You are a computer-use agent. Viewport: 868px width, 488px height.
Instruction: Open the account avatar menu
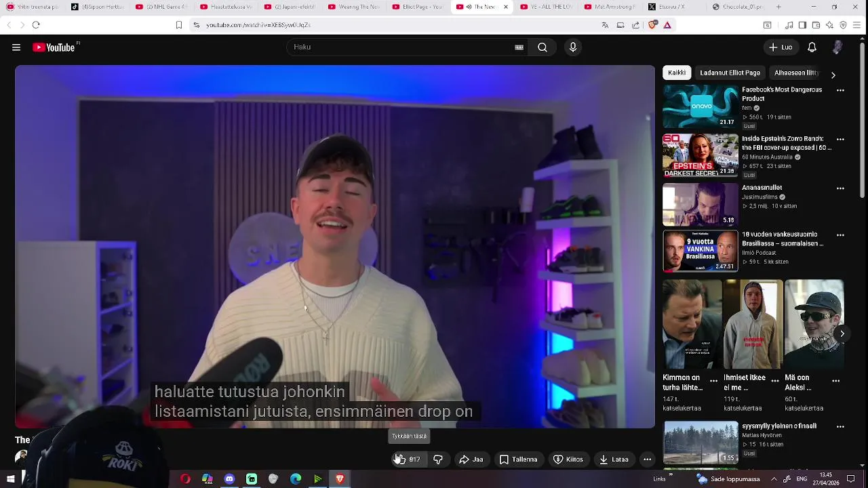pyautogui.click(x=837, y=47)
